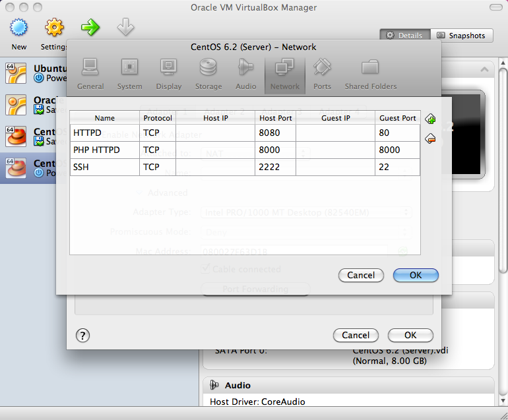Switch to Snapshots view
This screenshot has width=508, height=420.
(462, 36)
